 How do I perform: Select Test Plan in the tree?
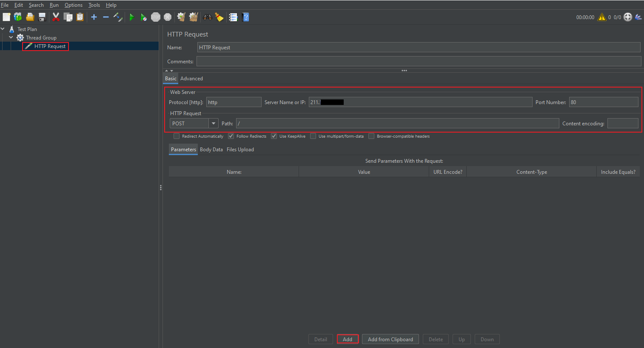27,29
